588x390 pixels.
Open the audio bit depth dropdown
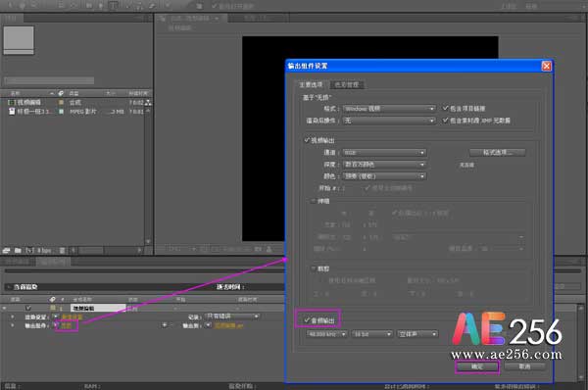[372, 334]
